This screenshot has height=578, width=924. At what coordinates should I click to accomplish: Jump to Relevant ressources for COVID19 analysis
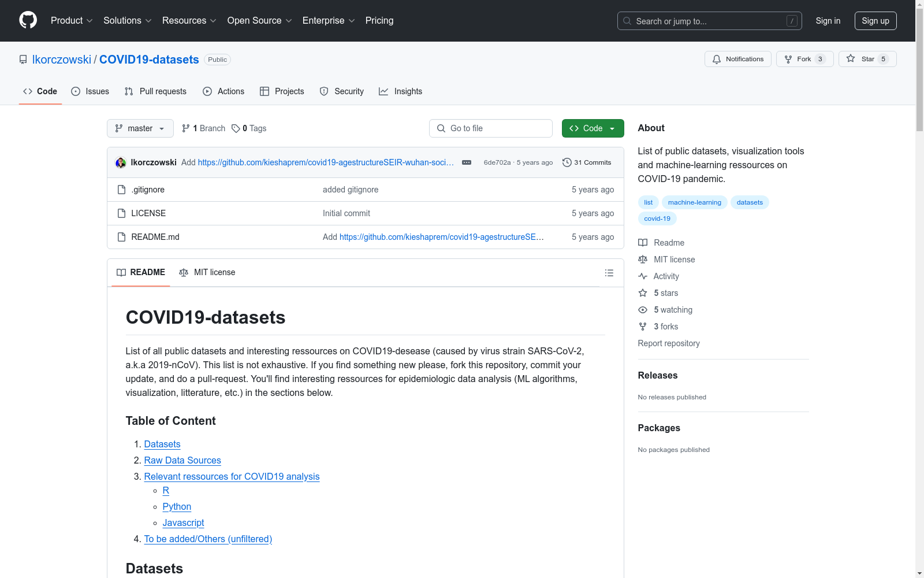[x=232, y=476]
